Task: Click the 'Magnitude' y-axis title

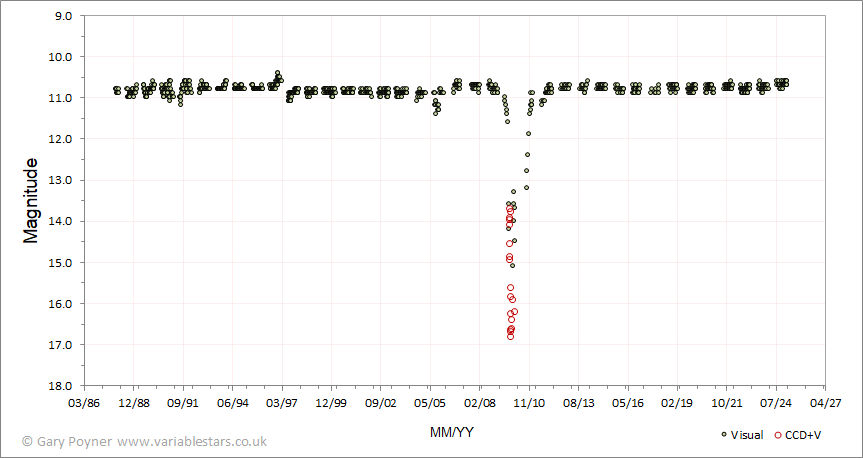Action: point(31,200)
